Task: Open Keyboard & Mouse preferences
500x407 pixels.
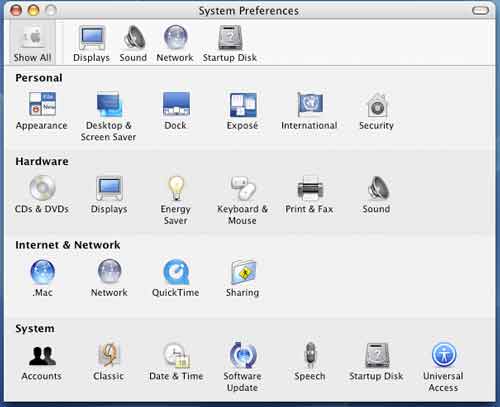Action: tap(243, 200)
